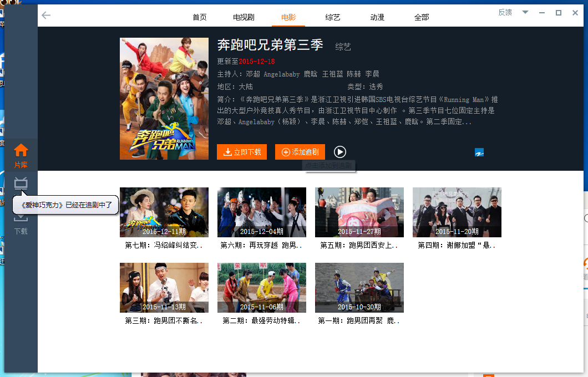Screen dimensions: 588x377
Task: Open the 2015-11-20期 episode thumbnail
Action: pyautogui.click(x=457, y=212)
